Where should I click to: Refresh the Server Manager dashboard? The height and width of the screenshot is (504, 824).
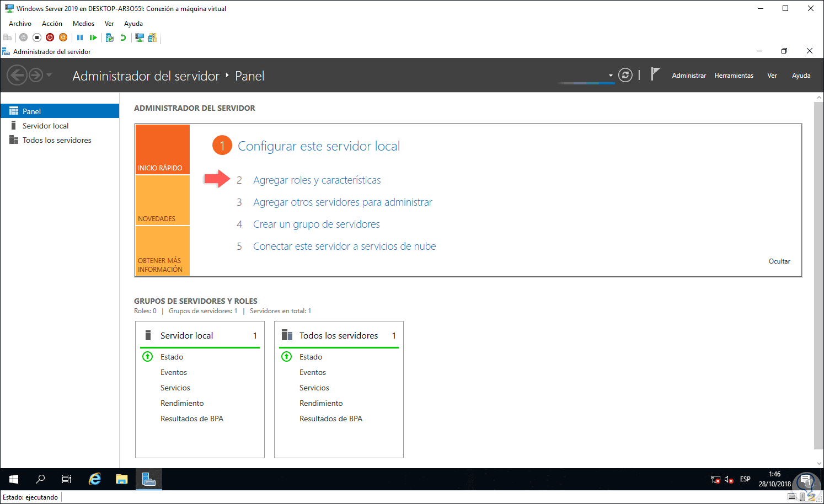pos(625,75)
